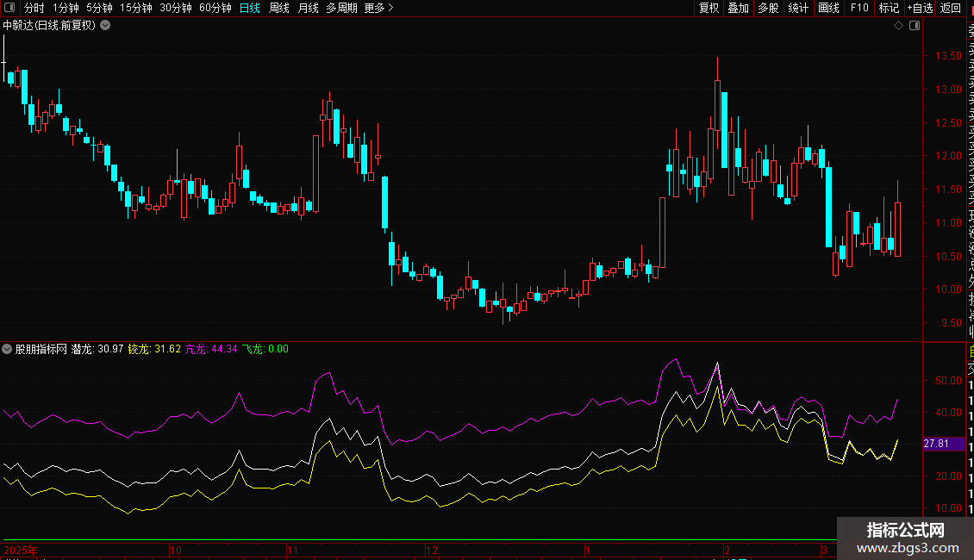Screen dimensions: 974x560
Task: Click 叠加 to overlay another stock
Action: click(x=738, y=8)
